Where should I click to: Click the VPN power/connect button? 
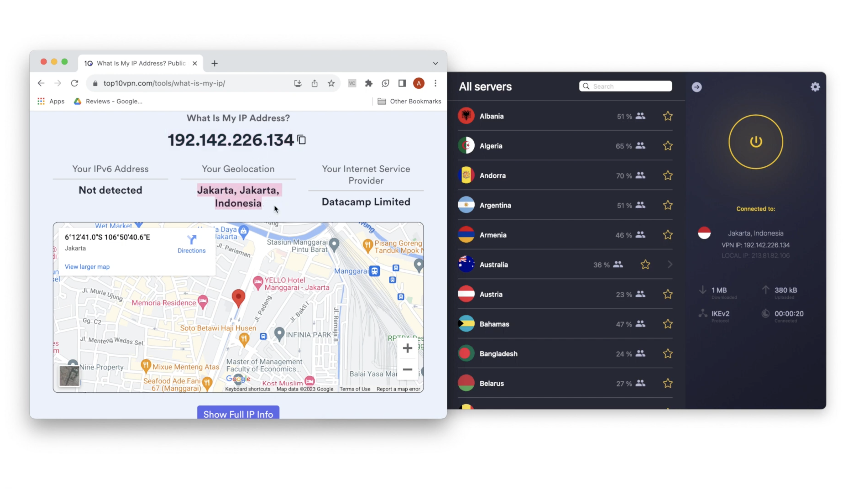[755, 141]
